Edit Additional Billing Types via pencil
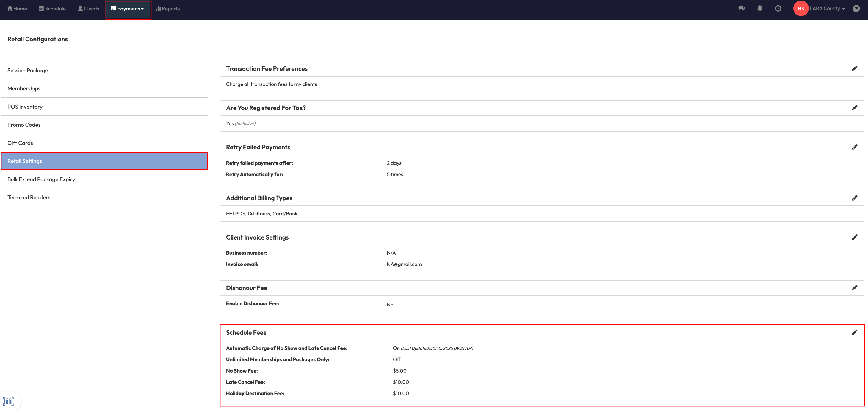The height and width of the screenshot is (410, 868). click(855, 198)
